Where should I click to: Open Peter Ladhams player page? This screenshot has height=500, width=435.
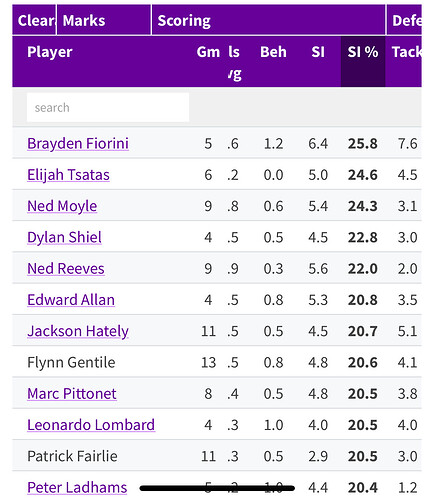pos(77,488)
